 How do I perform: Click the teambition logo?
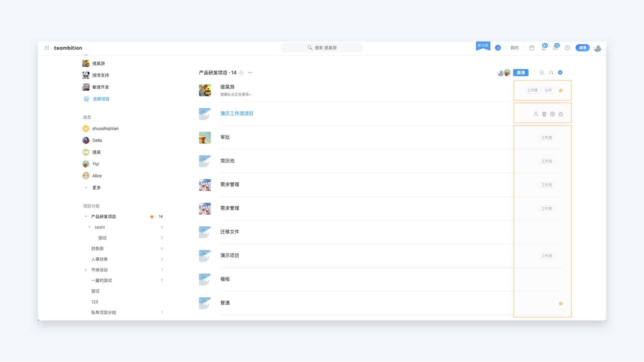[68, 48]
